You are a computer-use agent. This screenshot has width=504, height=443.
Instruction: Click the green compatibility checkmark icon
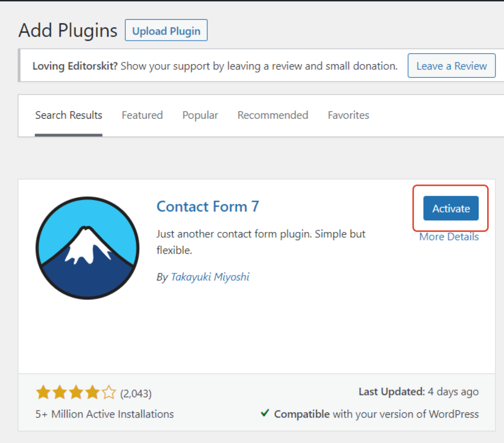pos(265,413)
